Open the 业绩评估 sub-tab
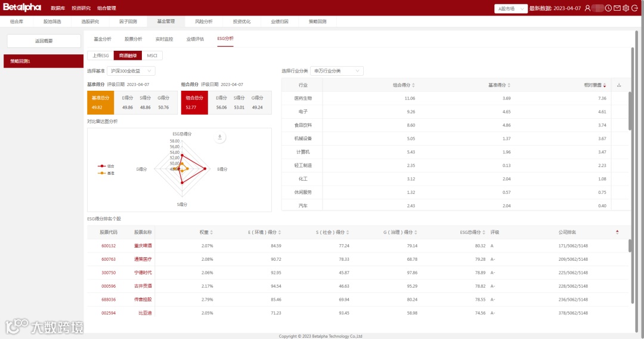 click(195, 39)
